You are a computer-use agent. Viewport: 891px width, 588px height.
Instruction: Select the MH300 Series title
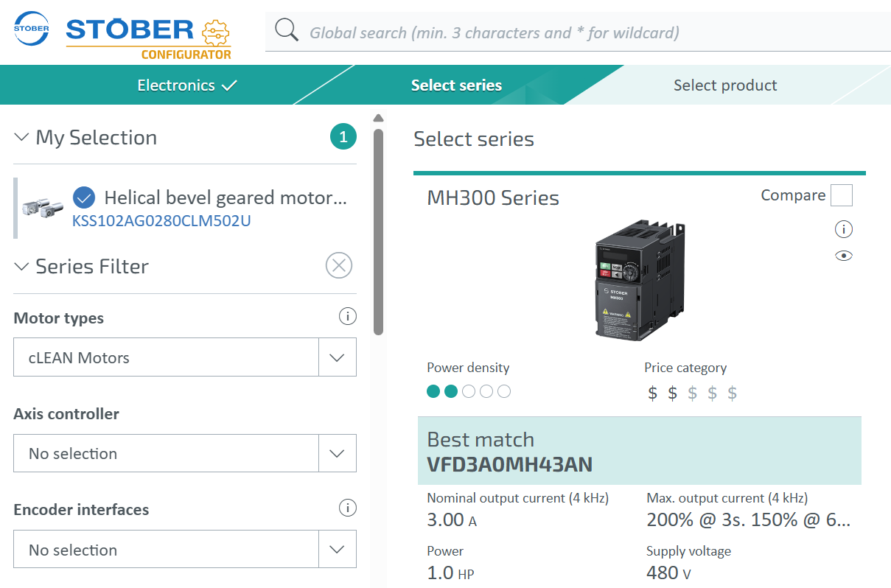(493, 197)
